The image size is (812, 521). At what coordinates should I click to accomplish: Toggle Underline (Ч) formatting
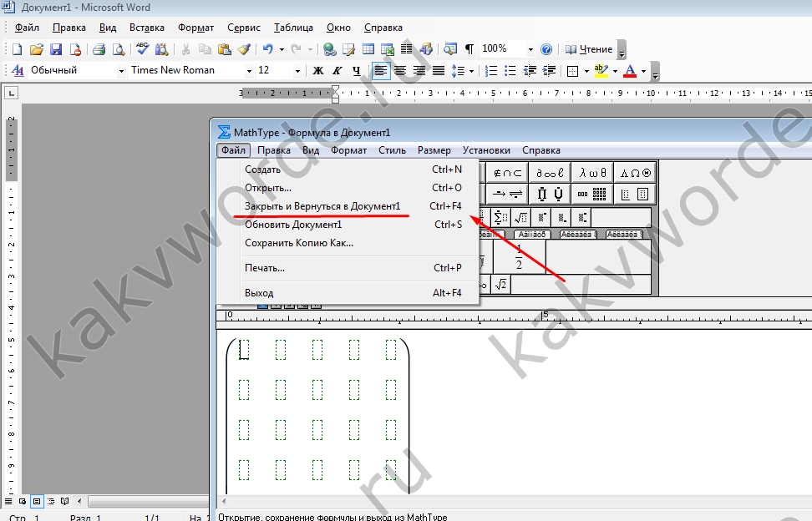click(356, 71)
